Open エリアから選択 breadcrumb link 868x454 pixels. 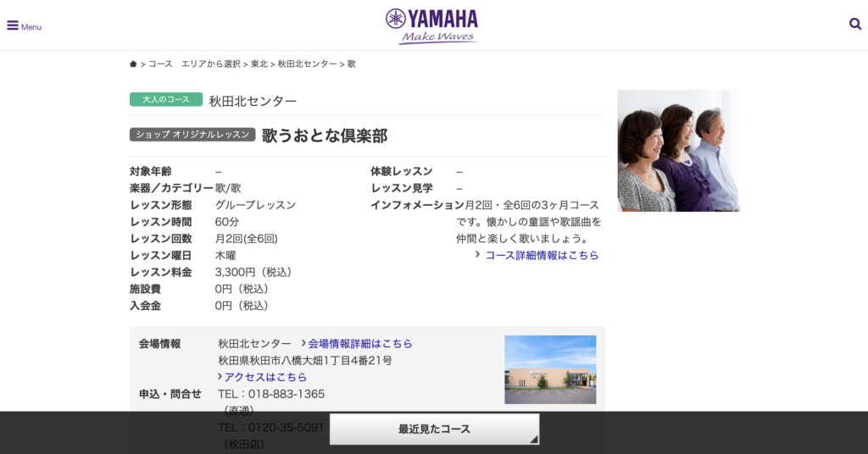pos(211,64)
